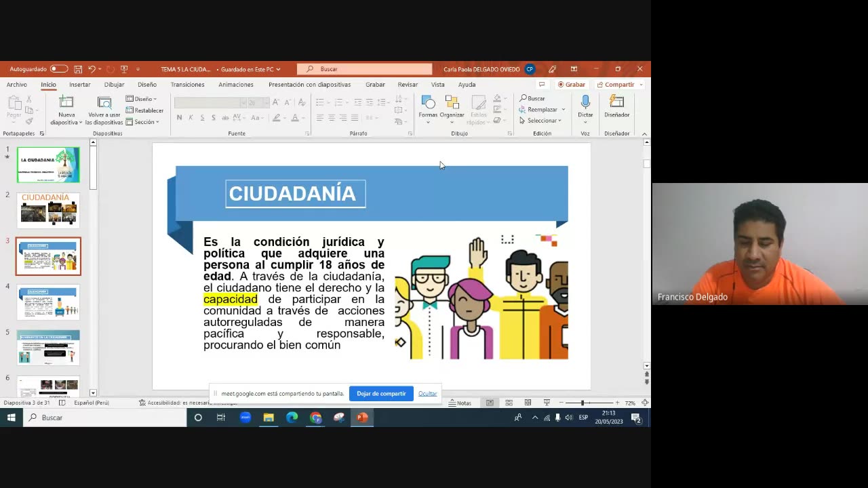
Task: Open the ribbon display options icon
Action: click(x=574, y=69)
